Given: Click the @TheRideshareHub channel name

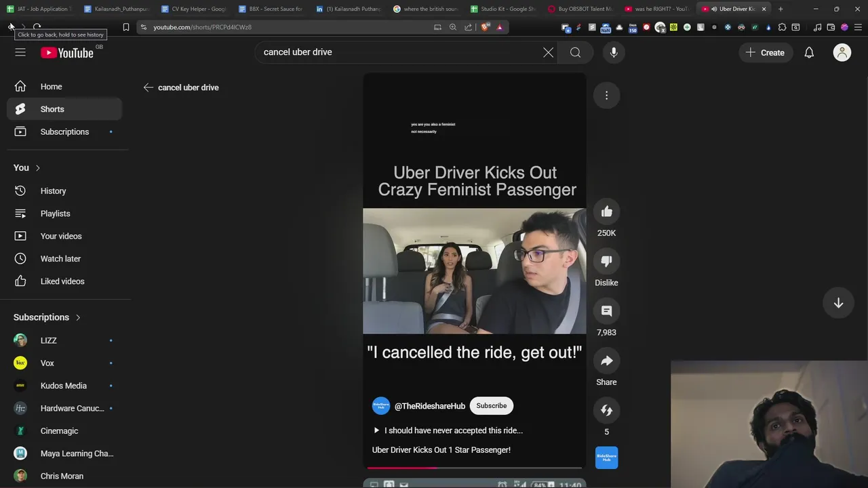Looking at the screenshot, I should [430, 406].
